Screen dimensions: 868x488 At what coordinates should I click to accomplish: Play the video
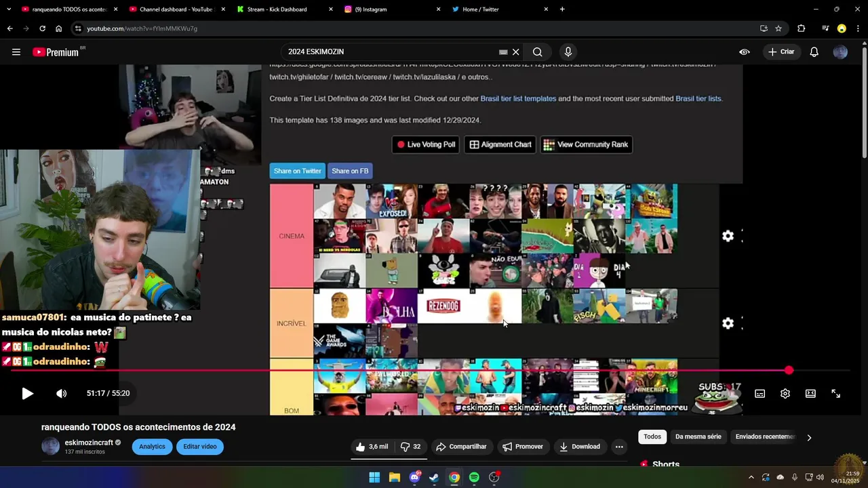point(27,394)
